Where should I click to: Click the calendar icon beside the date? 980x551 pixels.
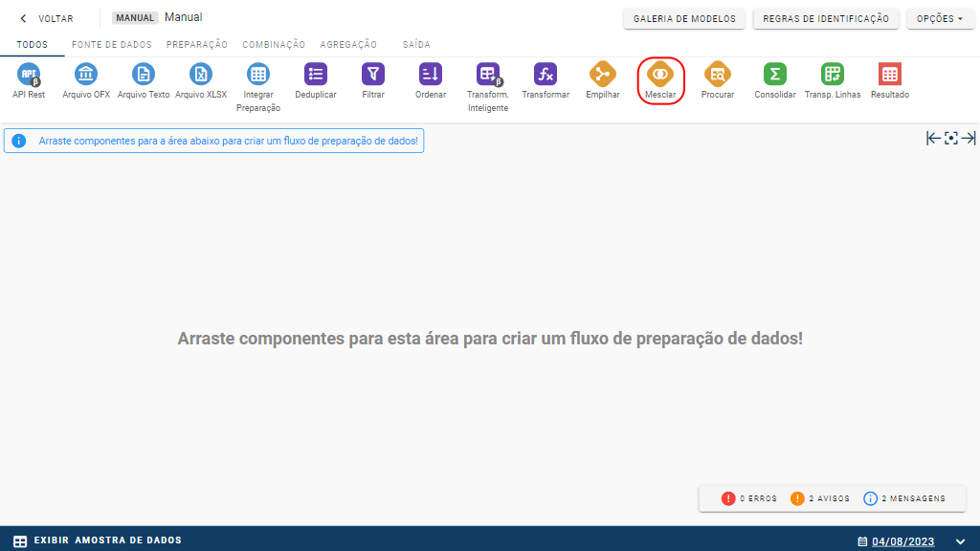(x=862, y=541)
